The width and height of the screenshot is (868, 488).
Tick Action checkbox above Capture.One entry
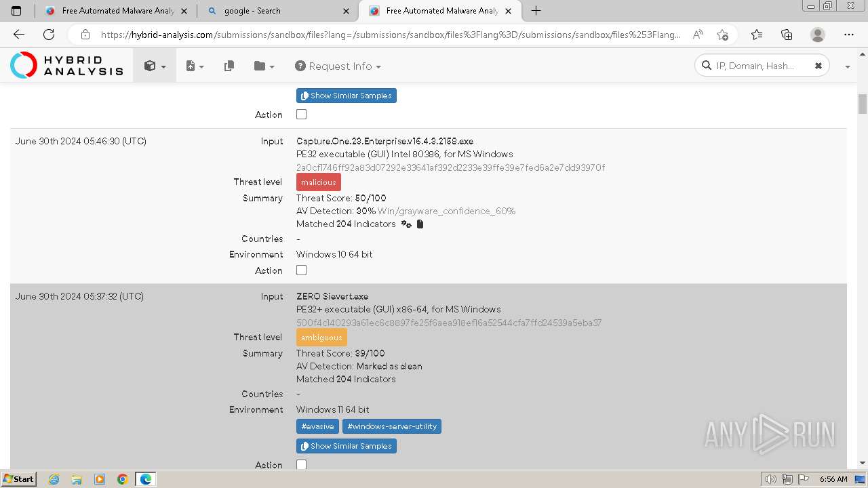coord(302,115)
